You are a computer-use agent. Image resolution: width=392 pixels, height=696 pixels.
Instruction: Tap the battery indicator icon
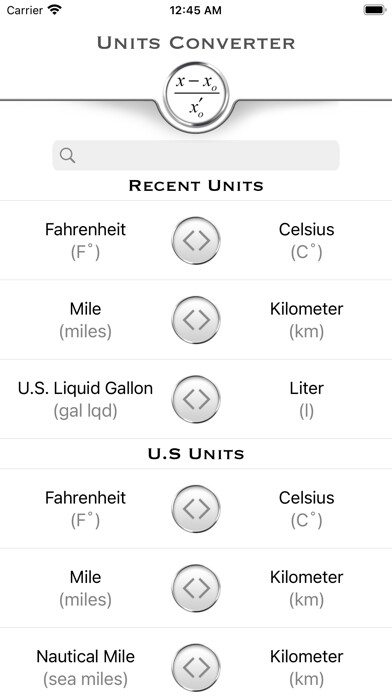coord(375,10)
